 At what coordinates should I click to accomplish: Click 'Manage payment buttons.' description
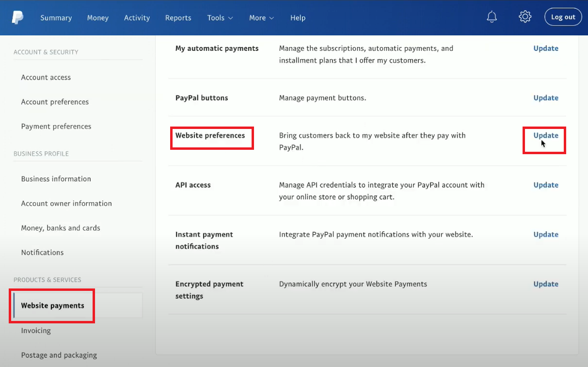point(322,98)
